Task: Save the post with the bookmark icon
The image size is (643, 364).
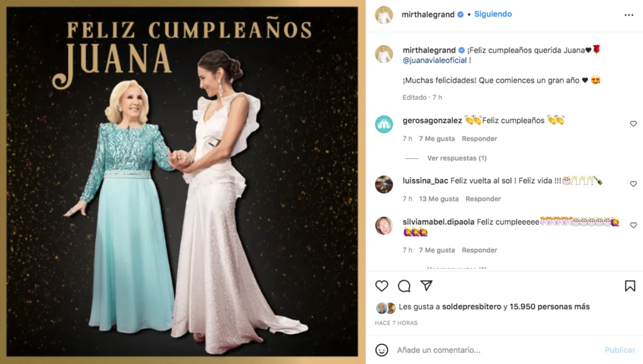Action: 630,286
